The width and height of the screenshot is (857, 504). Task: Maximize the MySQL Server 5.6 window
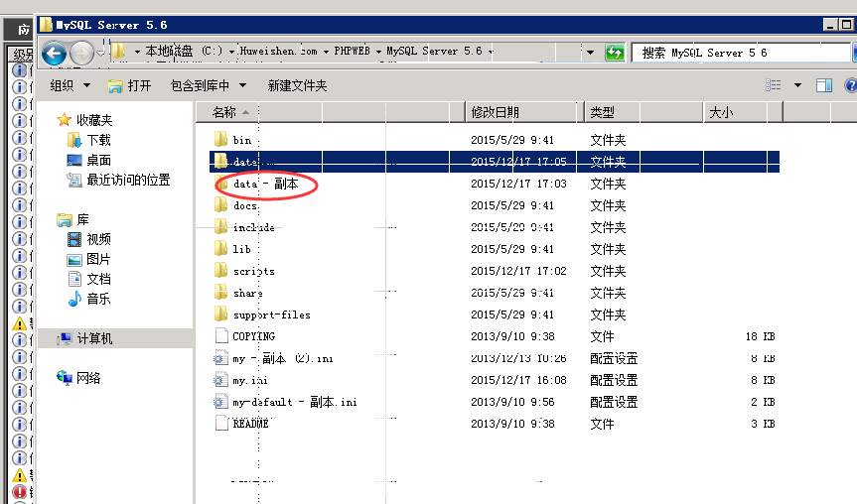click(x=847, y=25)
